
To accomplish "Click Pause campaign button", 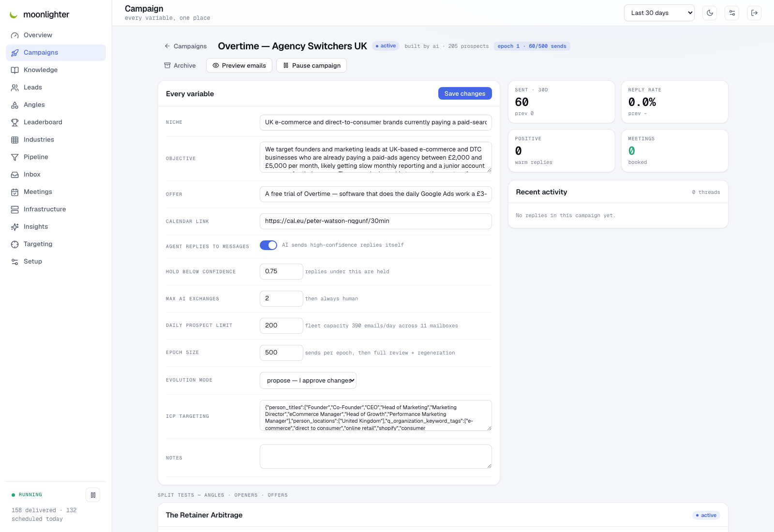I will point(312,65).
